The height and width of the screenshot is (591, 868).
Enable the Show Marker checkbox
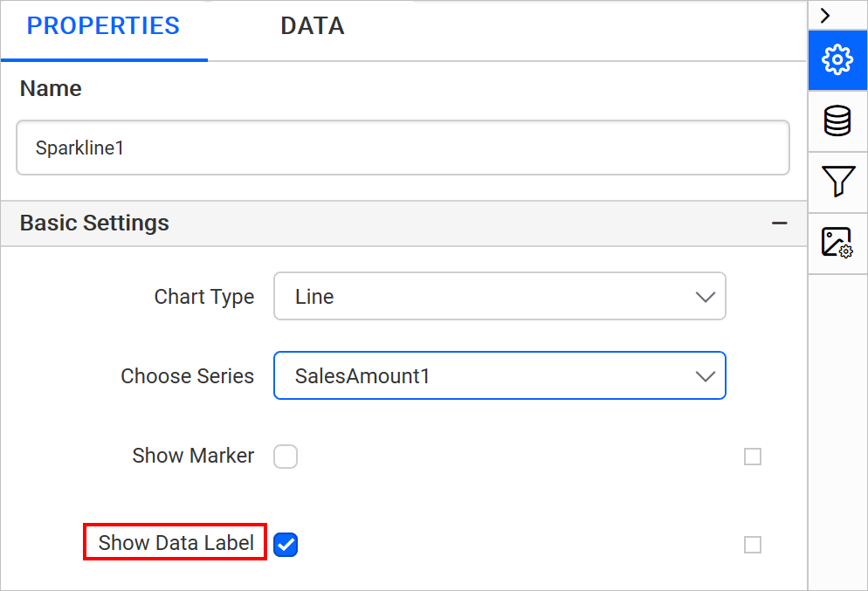[286, 457]
